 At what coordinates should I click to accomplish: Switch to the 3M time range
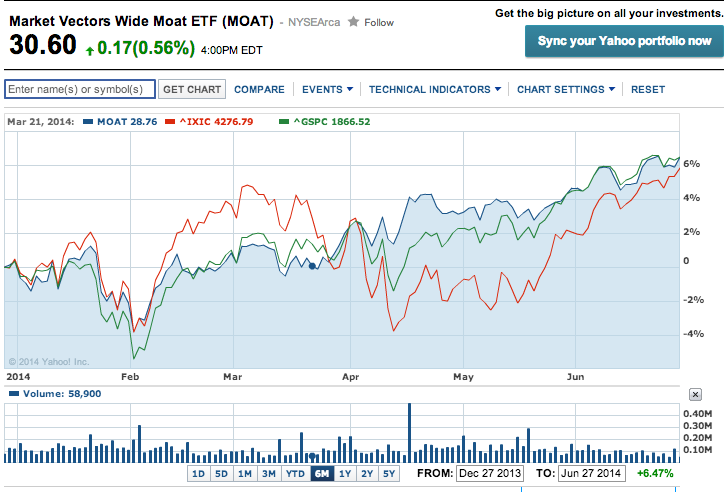(x=269, y=474)
